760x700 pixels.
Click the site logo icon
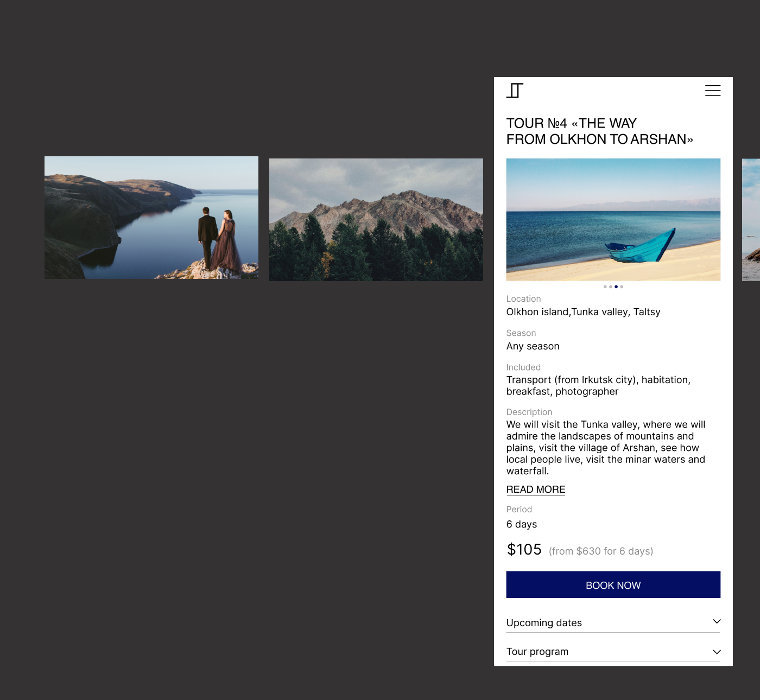pos(515,91)
